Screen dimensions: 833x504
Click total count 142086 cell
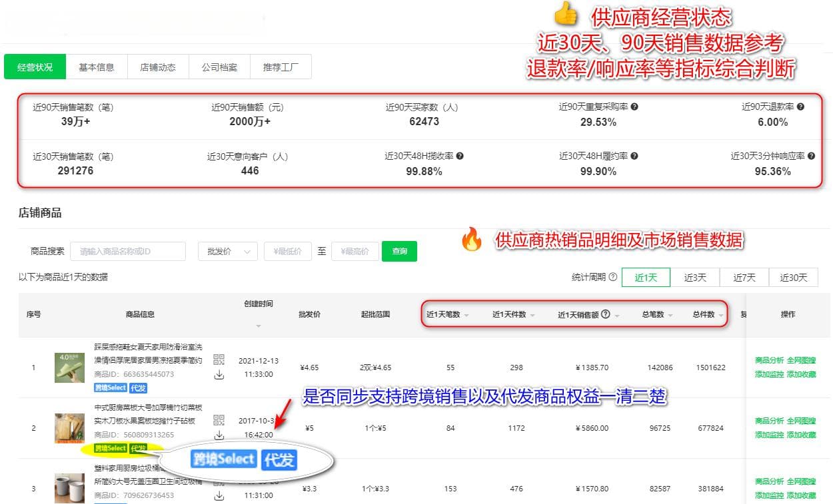[x=660, y=368]
